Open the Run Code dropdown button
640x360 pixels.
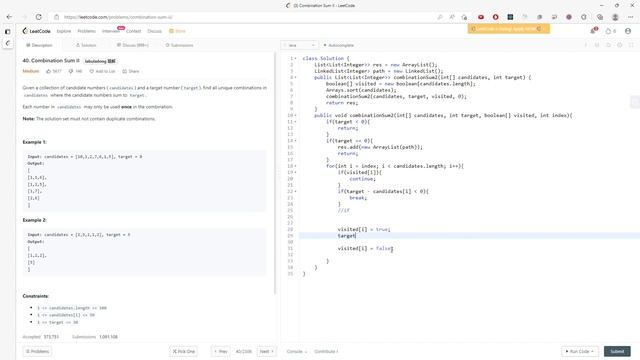tap(579, 351)
